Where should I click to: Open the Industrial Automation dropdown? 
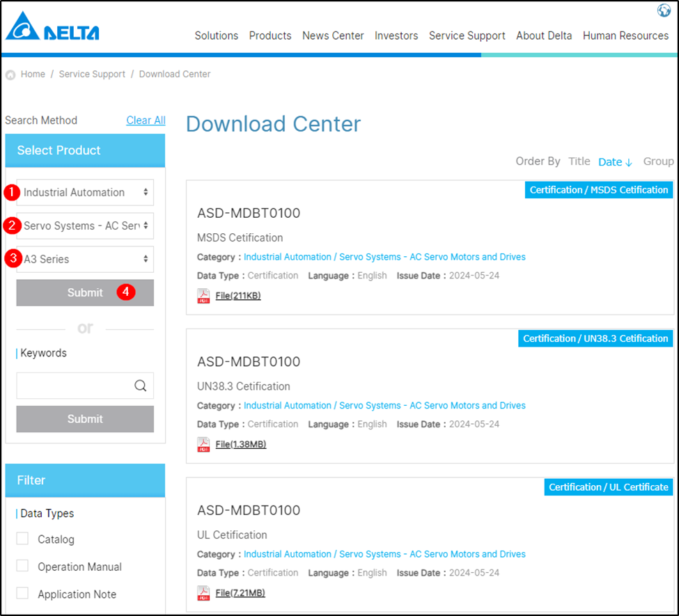tap(85, 193)
